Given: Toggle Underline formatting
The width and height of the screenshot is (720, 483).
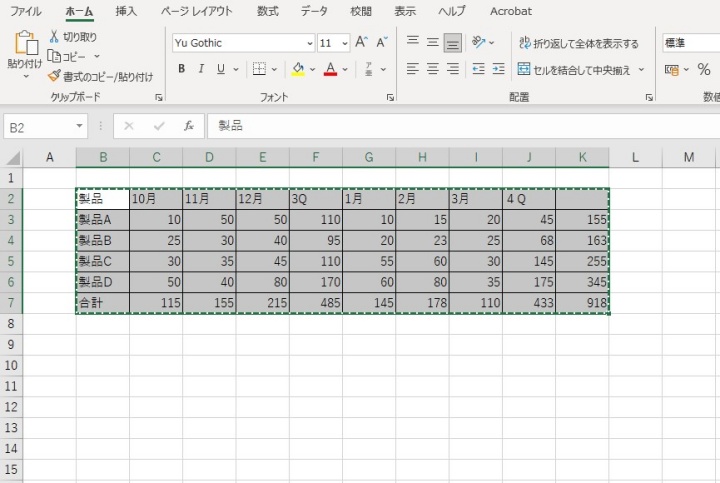Looking at the screenshot, I should click(221, 69).
